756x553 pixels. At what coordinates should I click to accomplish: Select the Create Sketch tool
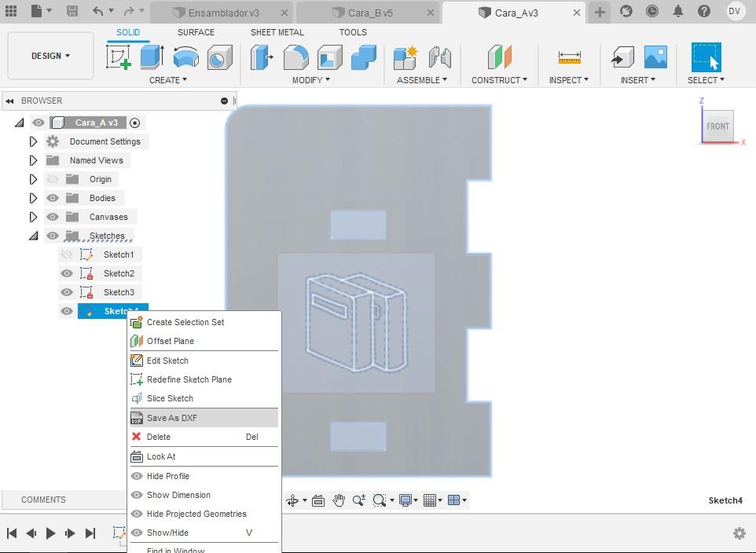coord(119,57)
